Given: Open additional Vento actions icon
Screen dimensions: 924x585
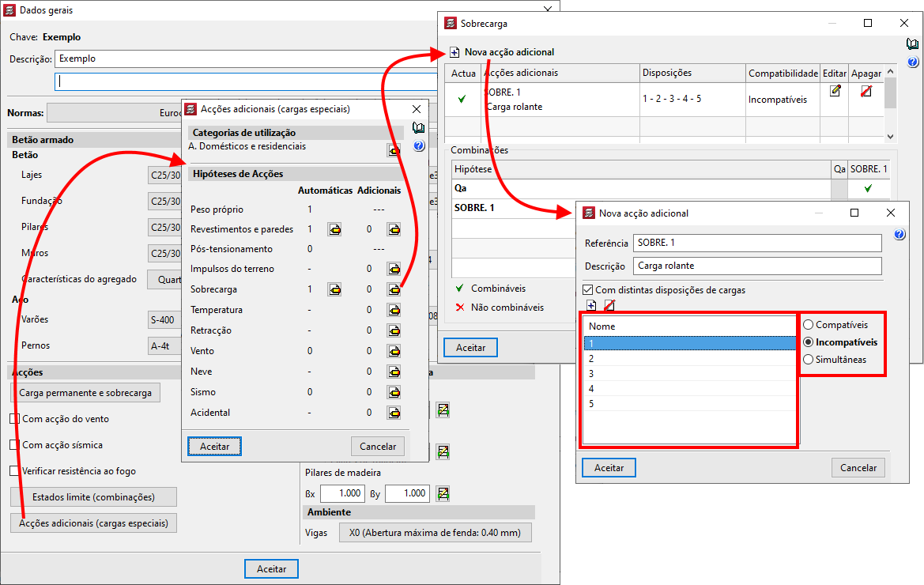Looking at the screenshot, I should click(x=393, y=351).
